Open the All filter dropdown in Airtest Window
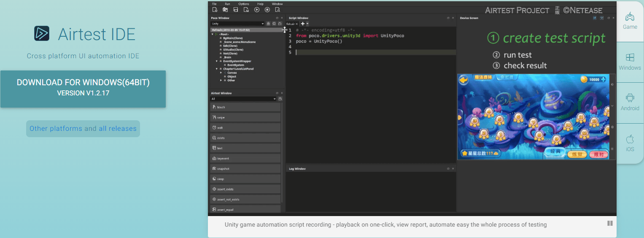Screen dimensions: 644x238 pos(243,99)
